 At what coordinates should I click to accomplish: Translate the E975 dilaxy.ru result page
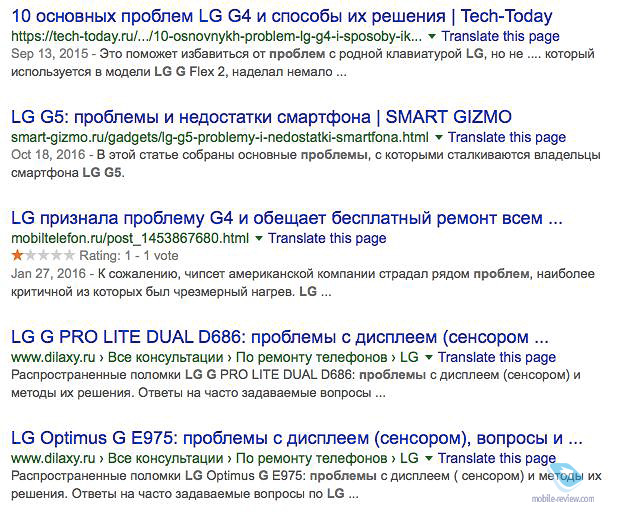pos(497,458)
